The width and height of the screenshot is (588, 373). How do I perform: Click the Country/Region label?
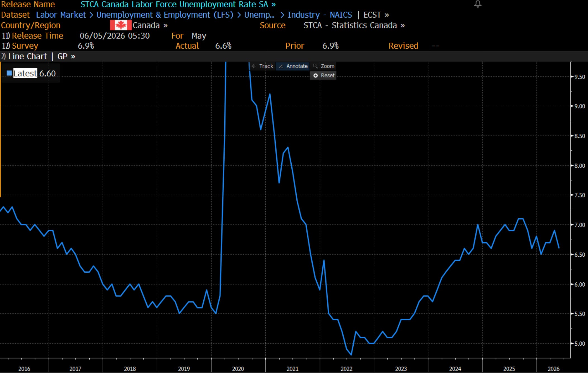(31, 25)
